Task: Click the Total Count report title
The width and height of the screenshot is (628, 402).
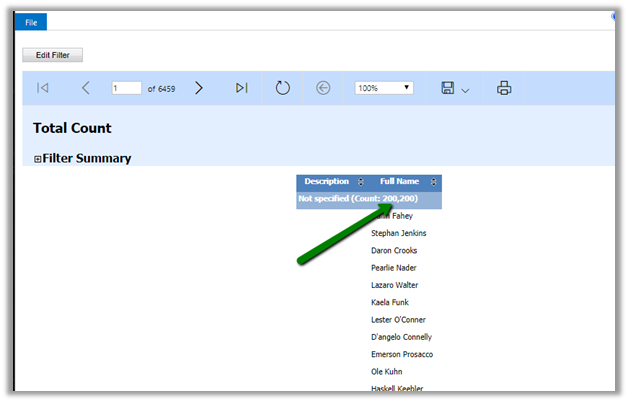Action: point(72,128)
